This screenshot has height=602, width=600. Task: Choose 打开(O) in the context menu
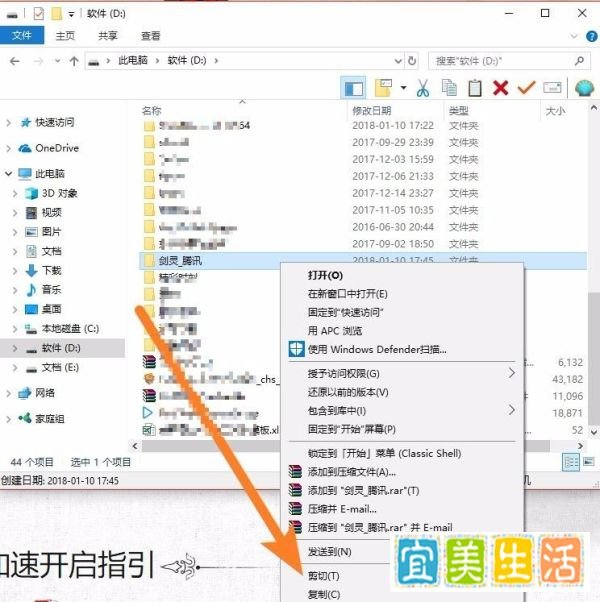tap(325, 275)
